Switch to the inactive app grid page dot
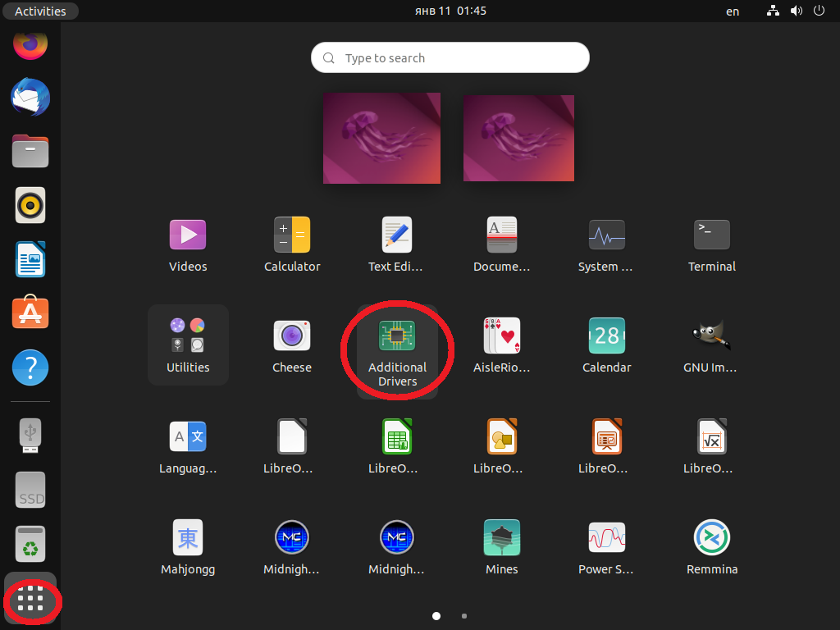This screenshot has height=630, width=840. click(464, 616)
